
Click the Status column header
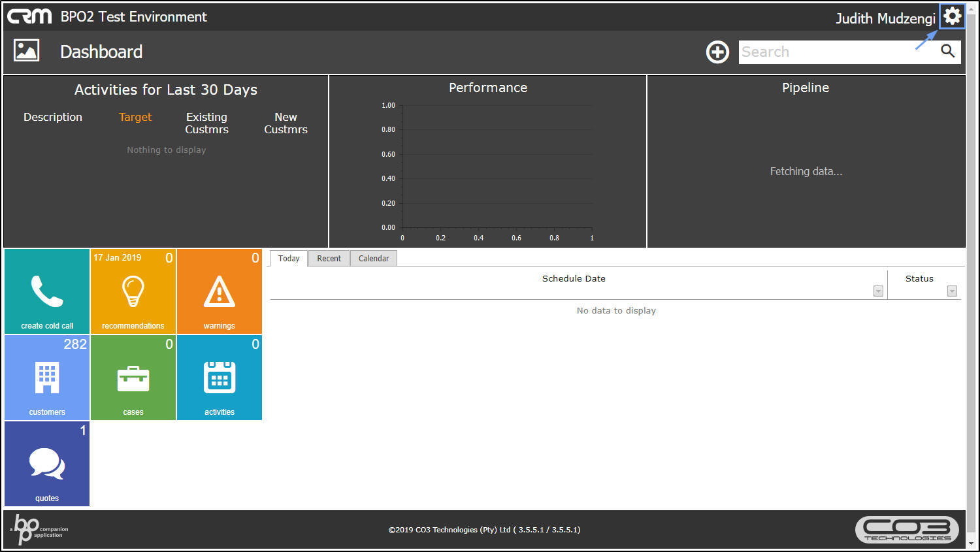click(919, 279)
